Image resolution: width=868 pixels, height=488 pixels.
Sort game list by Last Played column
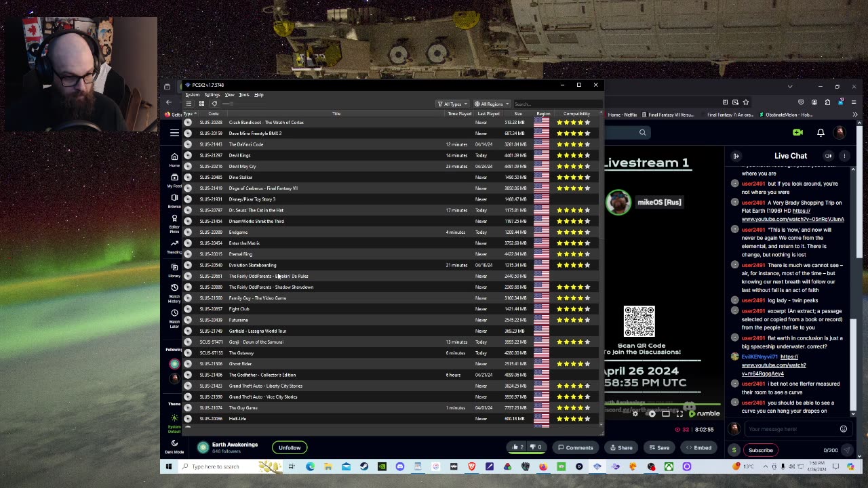(488, 114)
